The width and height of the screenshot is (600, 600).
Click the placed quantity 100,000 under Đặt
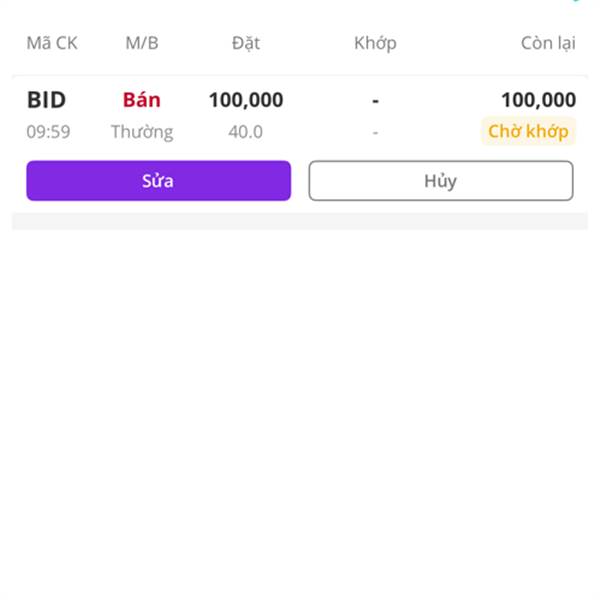(x=245, y=100)
